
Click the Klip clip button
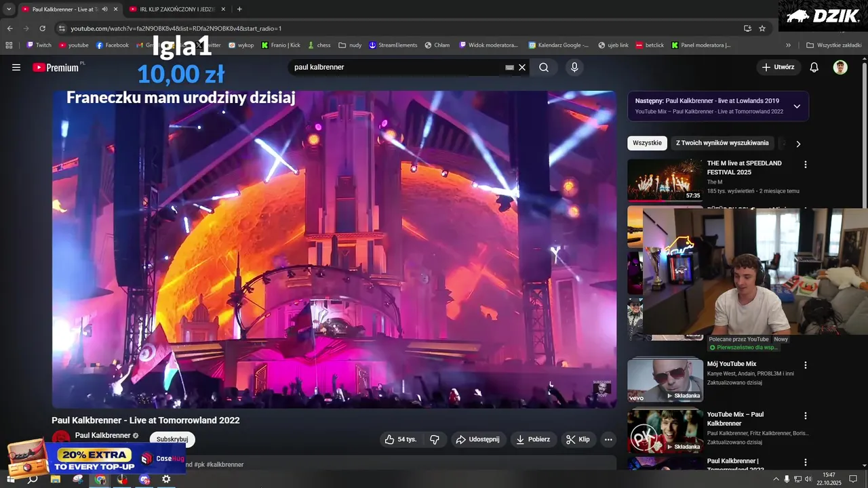click(578, 439)
